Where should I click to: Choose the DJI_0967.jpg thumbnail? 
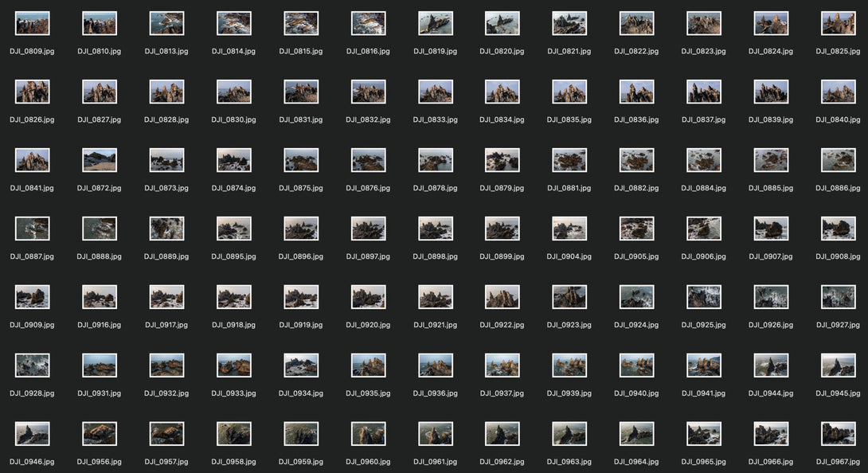pos(838,434)
